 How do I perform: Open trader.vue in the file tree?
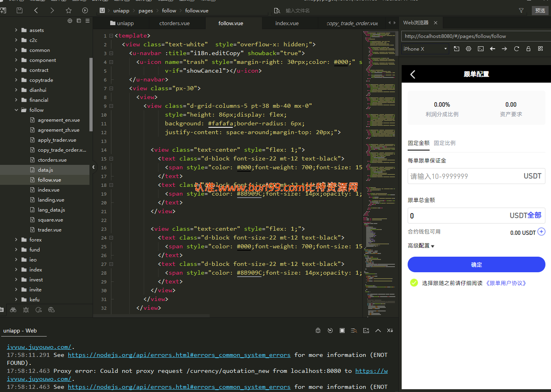tap(50, 230)
